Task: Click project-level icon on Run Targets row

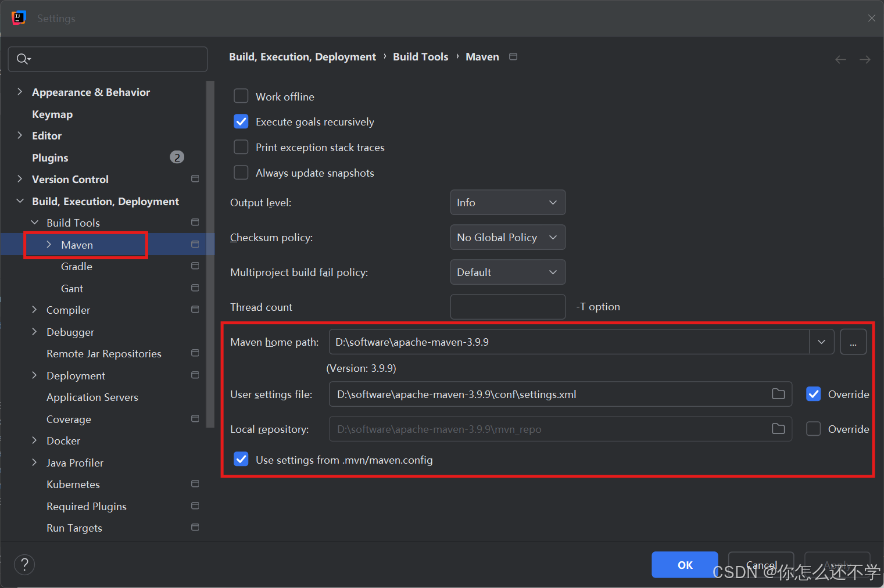Action: tap(195, 527)
